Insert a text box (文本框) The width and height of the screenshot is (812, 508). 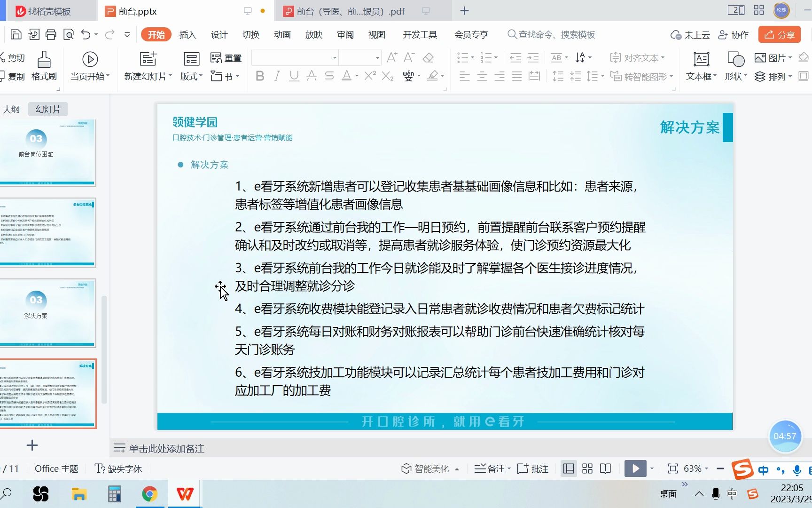(701, 66)
